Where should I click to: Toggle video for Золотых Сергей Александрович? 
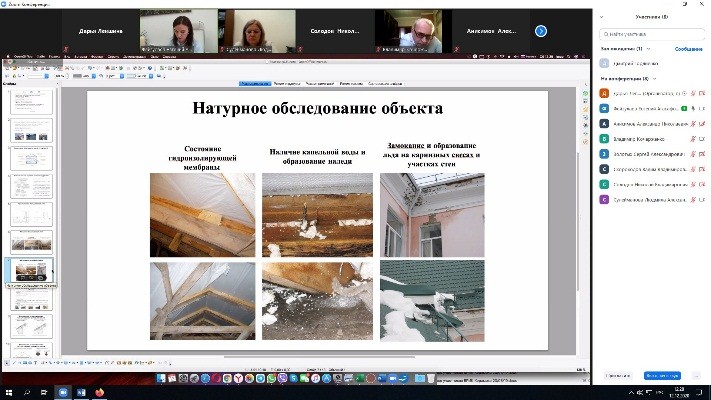point(702,154)
